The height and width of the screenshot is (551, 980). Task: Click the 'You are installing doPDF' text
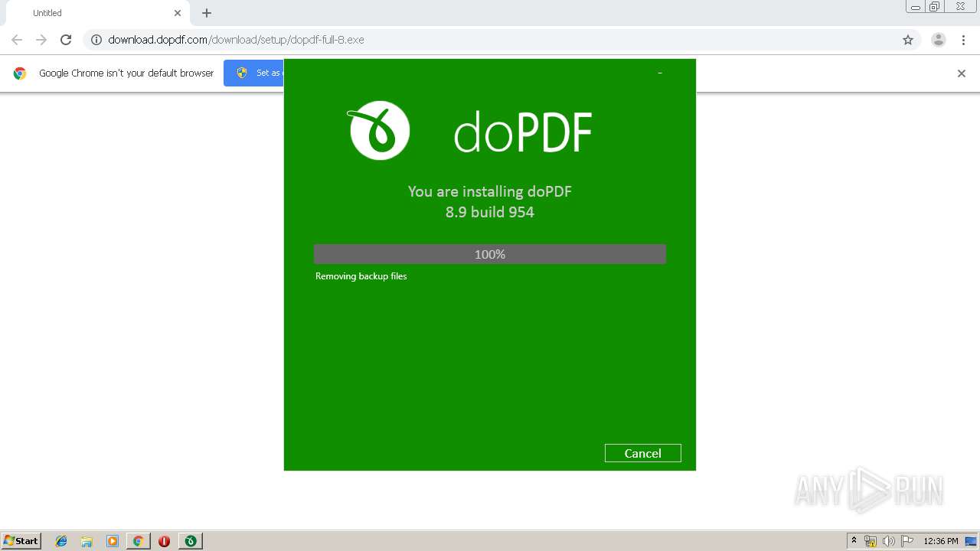[490, 191]
